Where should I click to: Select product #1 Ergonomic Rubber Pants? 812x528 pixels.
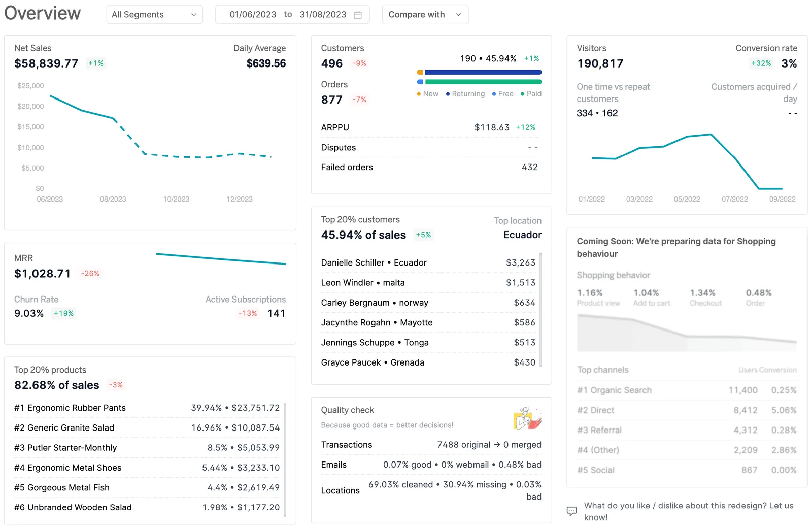[147, 408]
